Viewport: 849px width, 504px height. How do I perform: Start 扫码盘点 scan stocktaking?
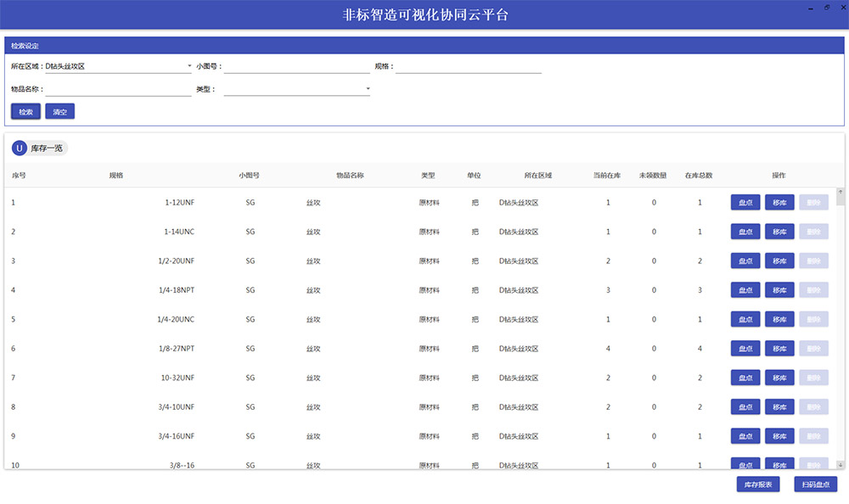816,484
